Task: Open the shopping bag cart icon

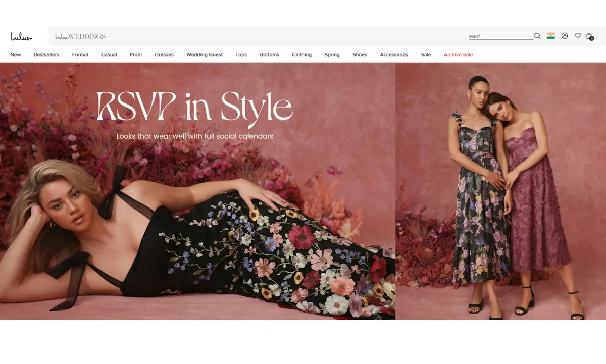Action: click(589, 36)
